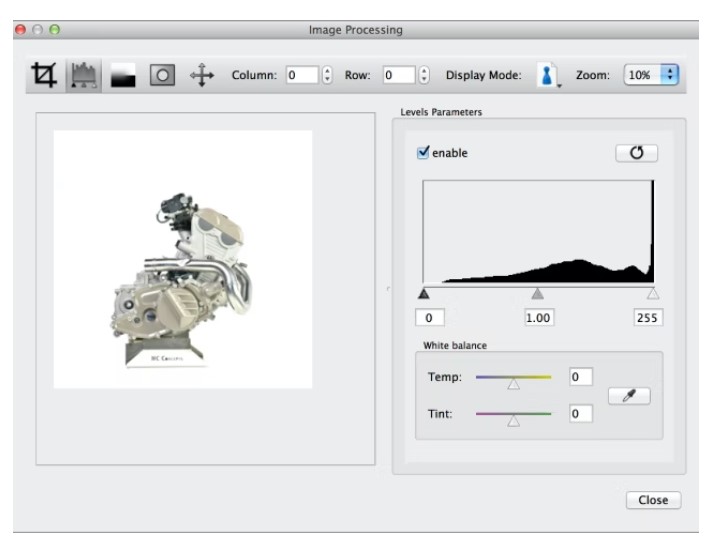Click the Temp slider handle
Image resolution: width=713 pixels, height=544 pixels.
pyautogui.click(x=513, y=382)
